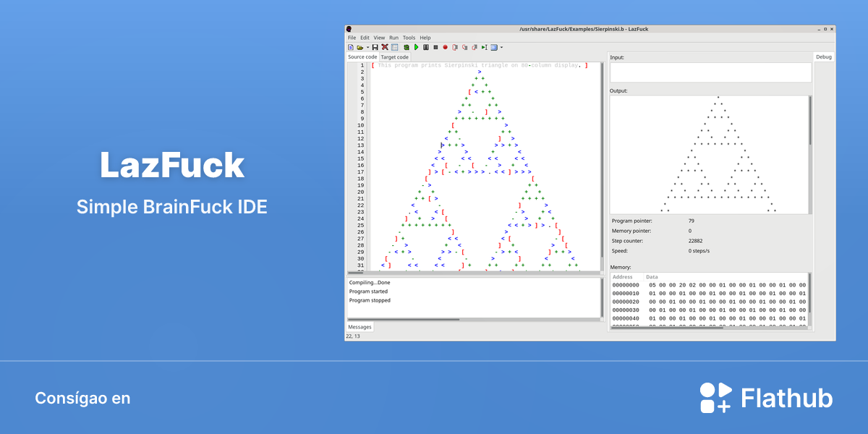Click the Save floppy disk icon
868x434 pixels.
coord(375,47)
